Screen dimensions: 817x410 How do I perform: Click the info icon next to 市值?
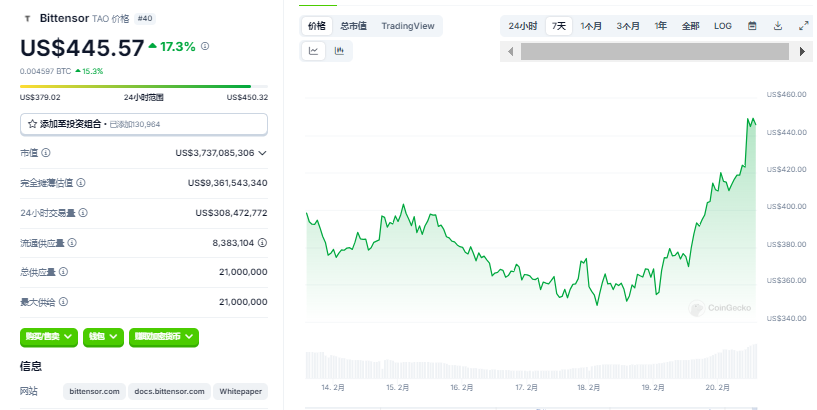[x=46, y=153]
